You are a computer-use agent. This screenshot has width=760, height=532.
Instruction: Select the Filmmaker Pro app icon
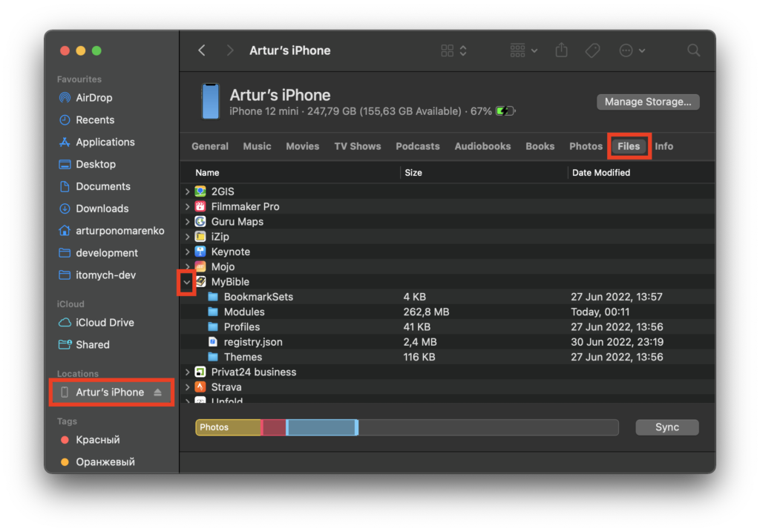point(200,207)
